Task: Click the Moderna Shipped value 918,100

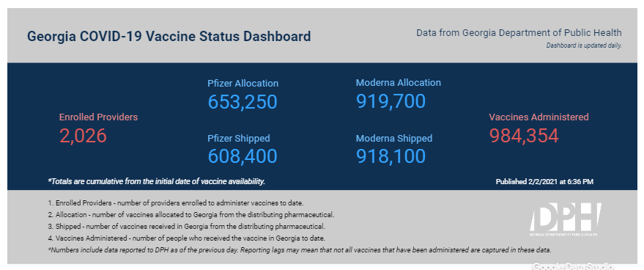Action: tap(391, 156)
